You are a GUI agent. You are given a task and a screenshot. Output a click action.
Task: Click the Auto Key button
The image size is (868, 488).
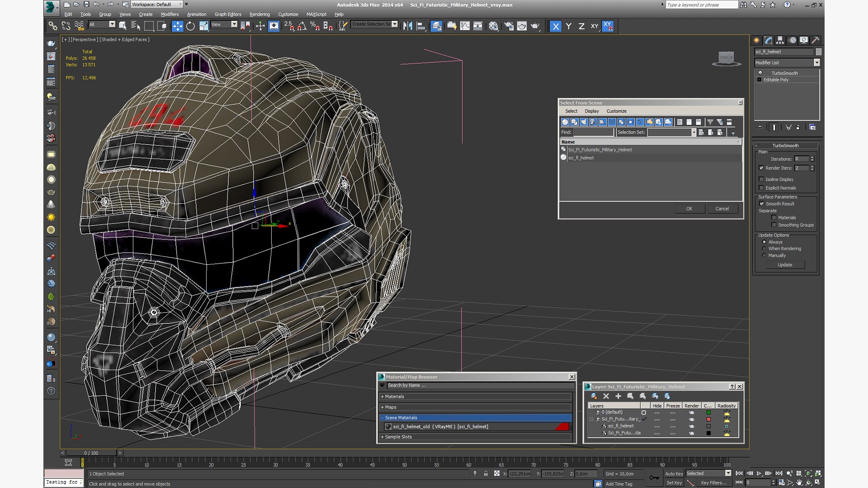pyautogui.click(x=674, y=474)
